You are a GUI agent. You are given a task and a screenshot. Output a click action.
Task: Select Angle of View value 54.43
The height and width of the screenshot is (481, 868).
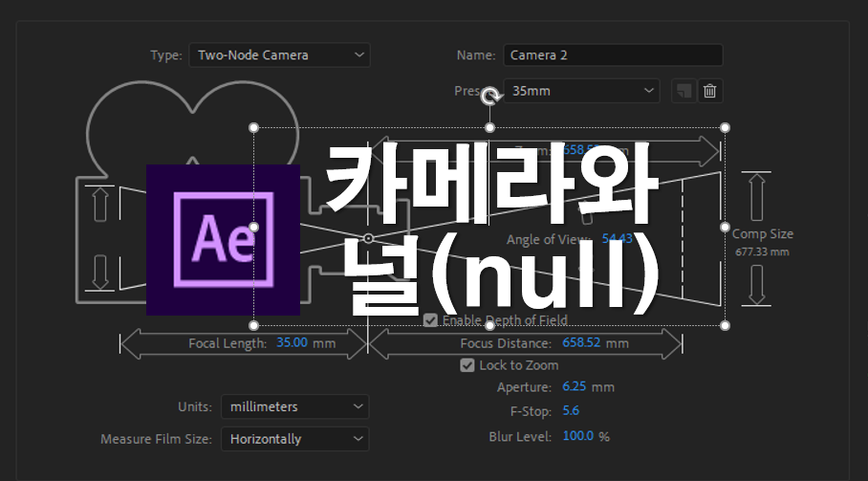618,238
